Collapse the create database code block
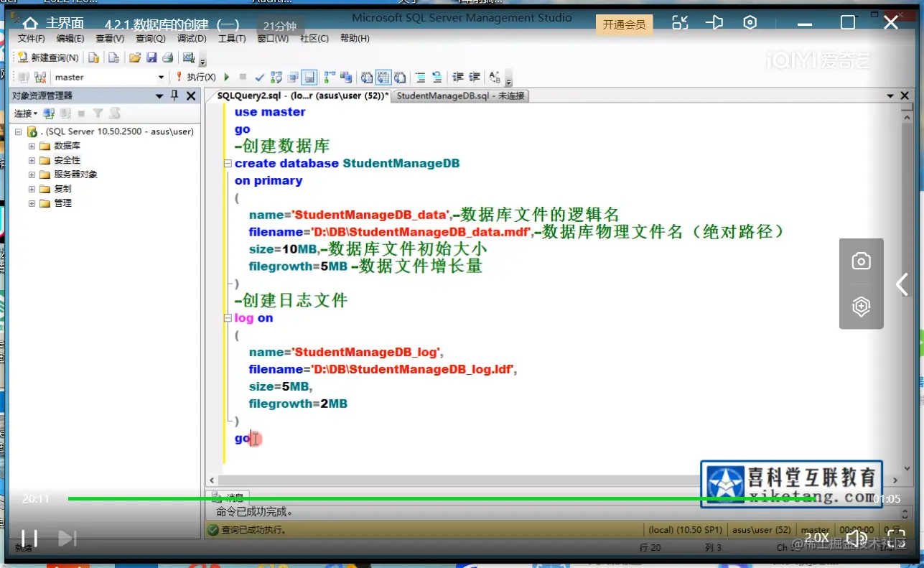Screen dimensions: 924x568 [x=228, y=164]
